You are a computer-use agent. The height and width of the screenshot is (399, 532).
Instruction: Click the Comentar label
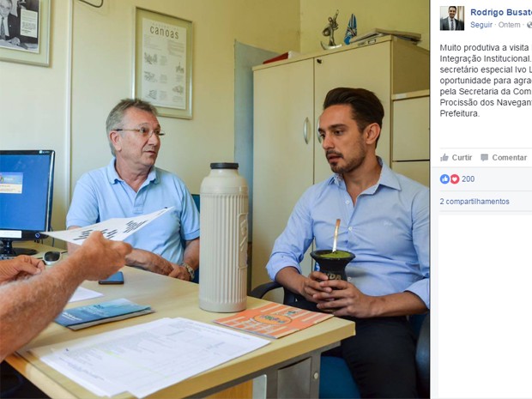click(510, 157)
